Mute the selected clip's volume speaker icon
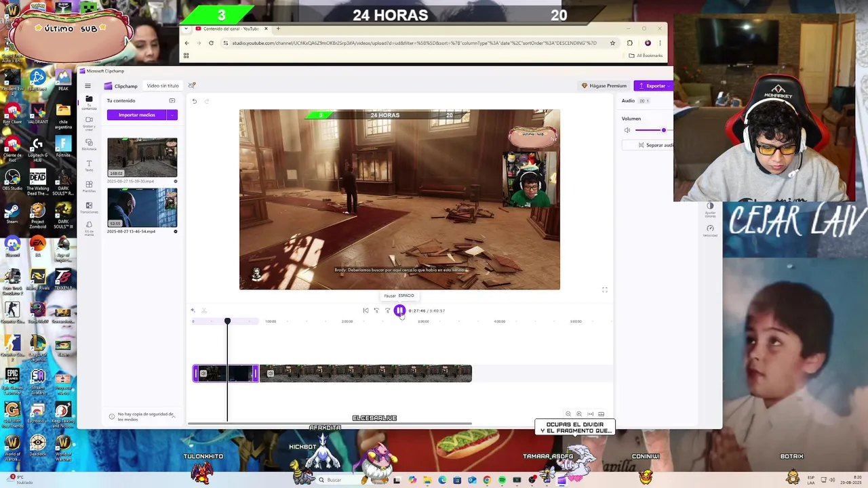 pos(627,130)
